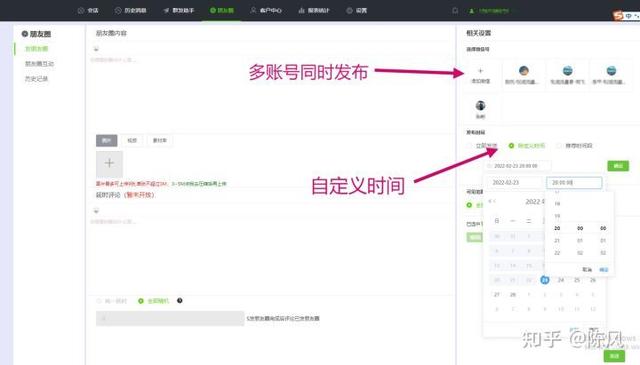
Task: Click the notification bell icon in top bar
Action: [x=455, y=11]
